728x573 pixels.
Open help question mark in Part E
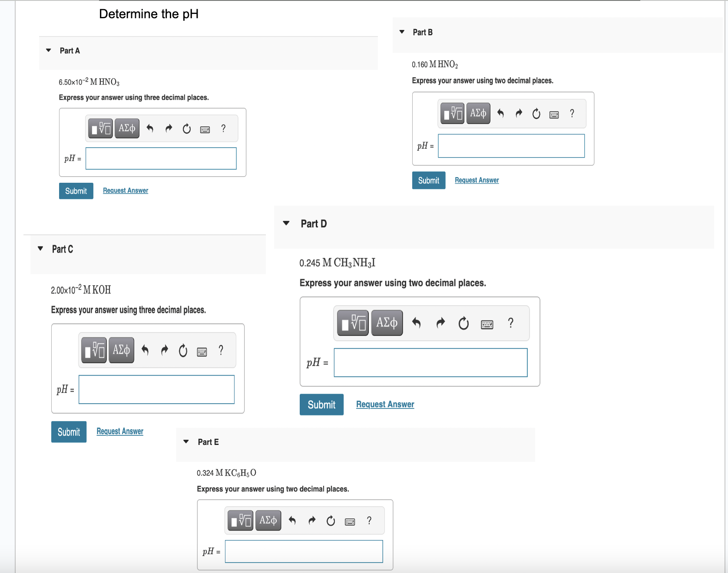[369, 520]
